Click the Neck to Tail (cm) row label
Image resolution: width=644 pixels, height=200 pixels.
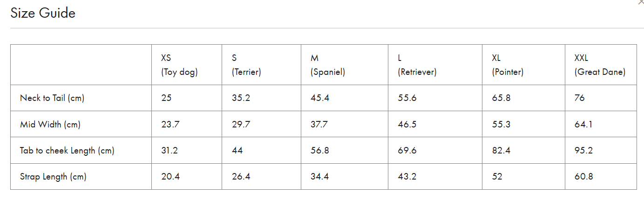[52, 98]
